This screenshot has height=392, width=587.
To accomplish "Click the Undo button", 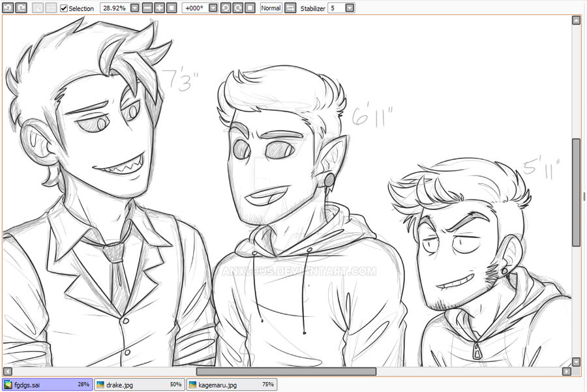I will [x=8, y=7].
